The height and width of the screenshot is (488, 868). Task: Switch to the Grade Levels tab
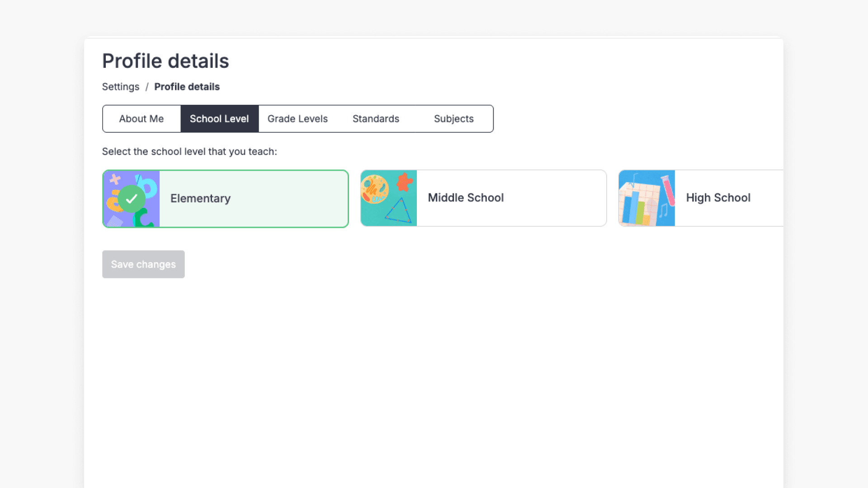[x=297, y=119]
